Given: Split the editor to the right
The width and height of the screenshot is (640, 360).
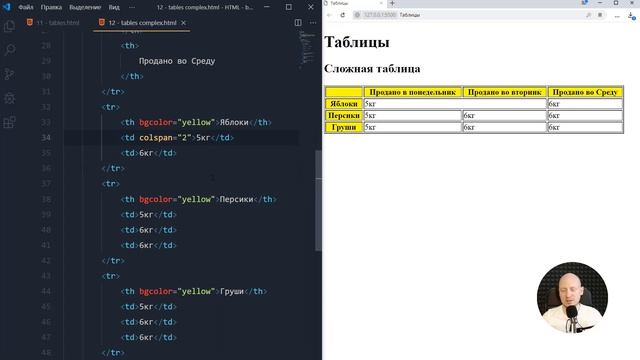Looking at the screenshot, I should point(298,23).
